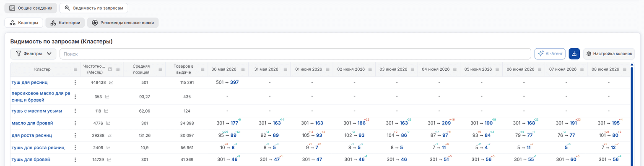The image size is (644, 166).
Task: Click column menu icon in Кластер header
Action: 75,69
